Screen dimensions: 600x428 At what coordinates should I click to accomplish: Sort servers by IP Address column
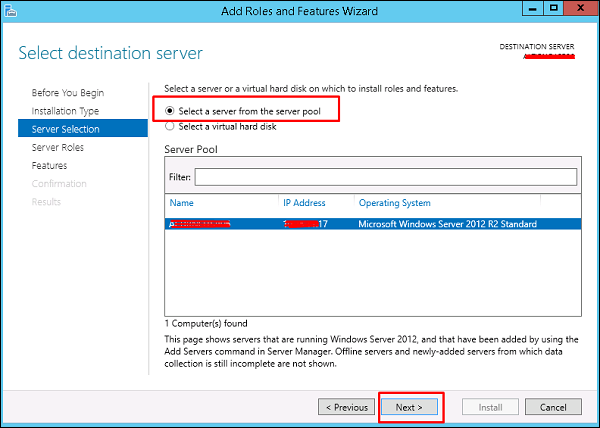pyautogui.click(x=304, y=203)
